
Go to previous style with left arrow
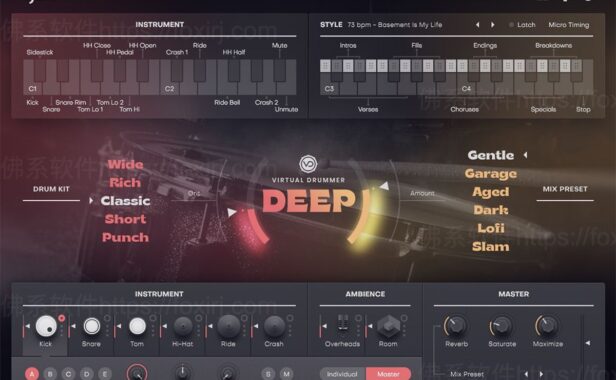coord(478,25)
